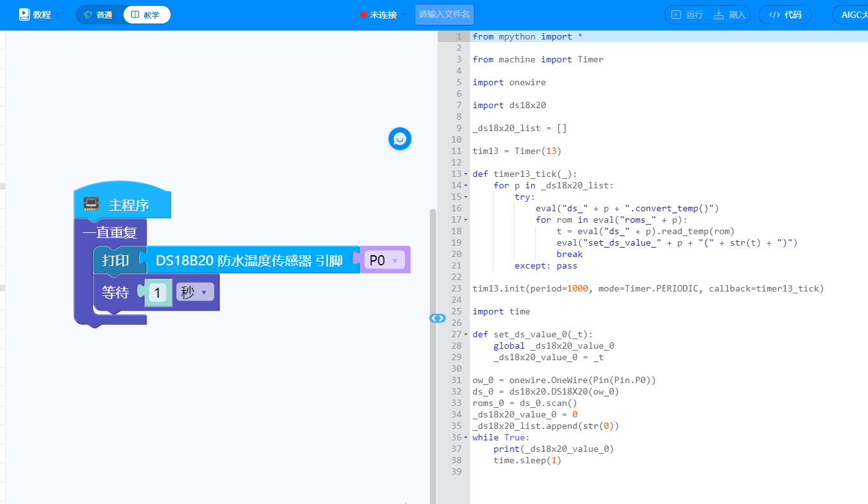The image size is (868, 504).
Task: Select the 等待 wait block
Action: coord(116,292)
